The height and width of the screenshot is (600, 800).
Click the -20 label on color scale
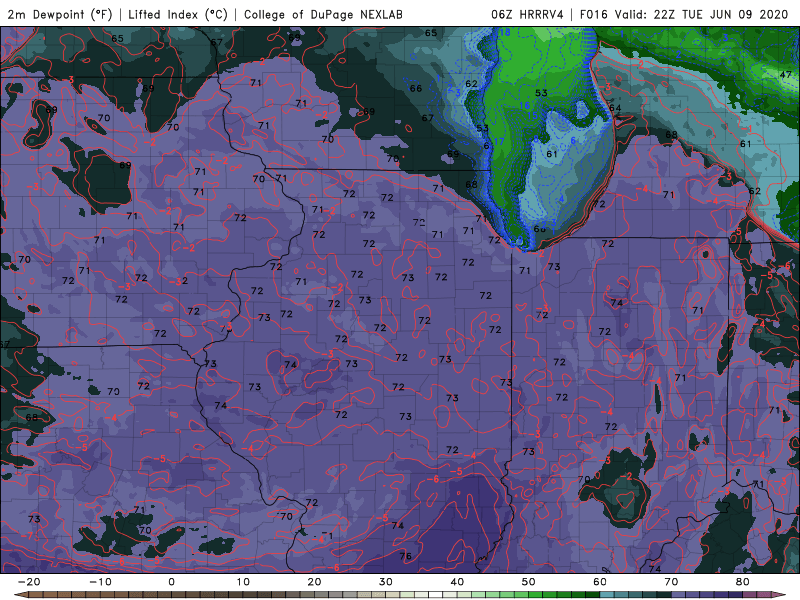(x=29, y=582)
